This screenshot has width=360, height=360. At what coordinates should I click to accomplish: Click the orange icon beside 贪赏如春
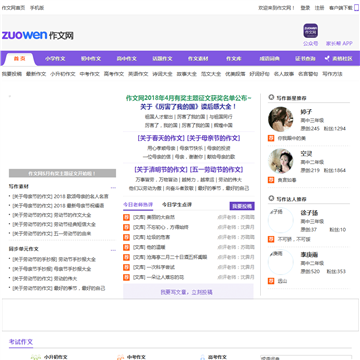click(271, 180)
